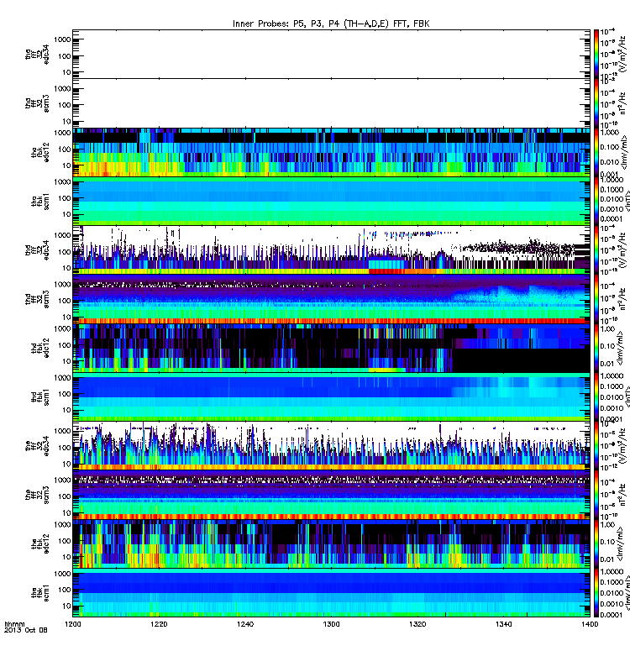The image size is (630, 672).
Task: Click the "1200" time axis label
Action: pyautogui.click(x=73, y=624)
